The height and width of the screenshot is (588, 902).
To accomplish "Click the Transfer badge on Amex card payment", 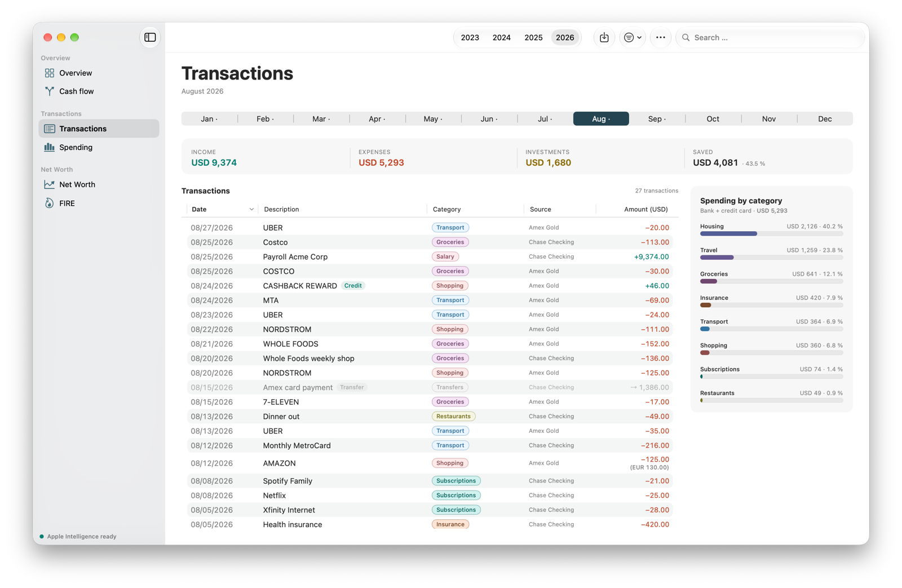I will click(352, 387).
